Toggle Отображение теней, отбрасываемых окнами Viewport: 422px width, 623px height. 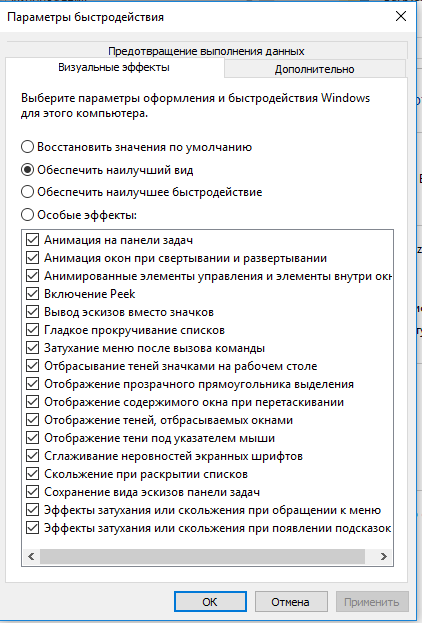[32, 420]
